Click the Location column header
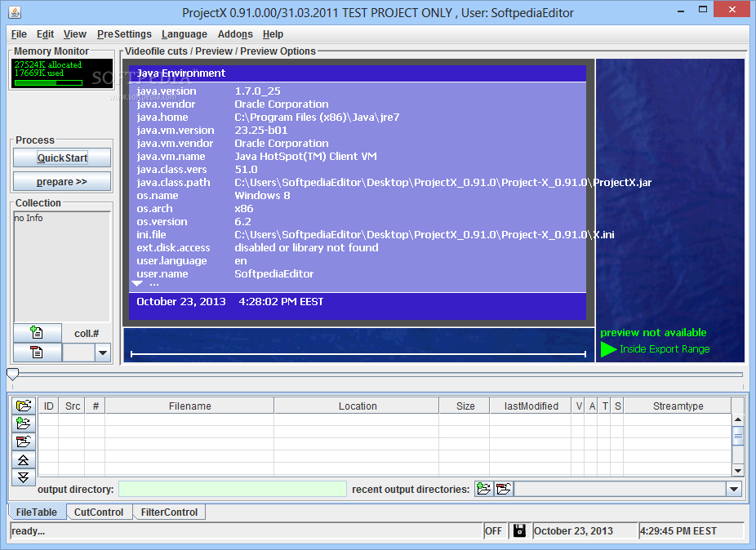Screen dimensions: 756x550 pos(358,406)
